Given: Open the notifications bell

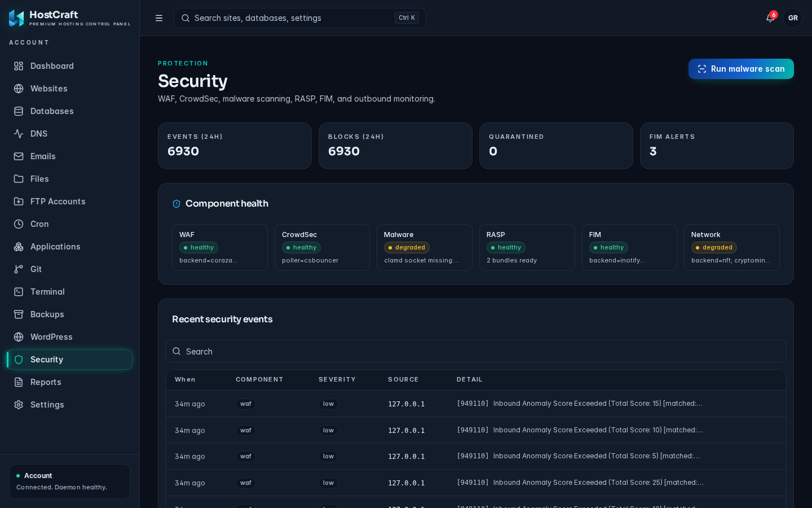Looking at the screenshot, I should click(770, 18).
